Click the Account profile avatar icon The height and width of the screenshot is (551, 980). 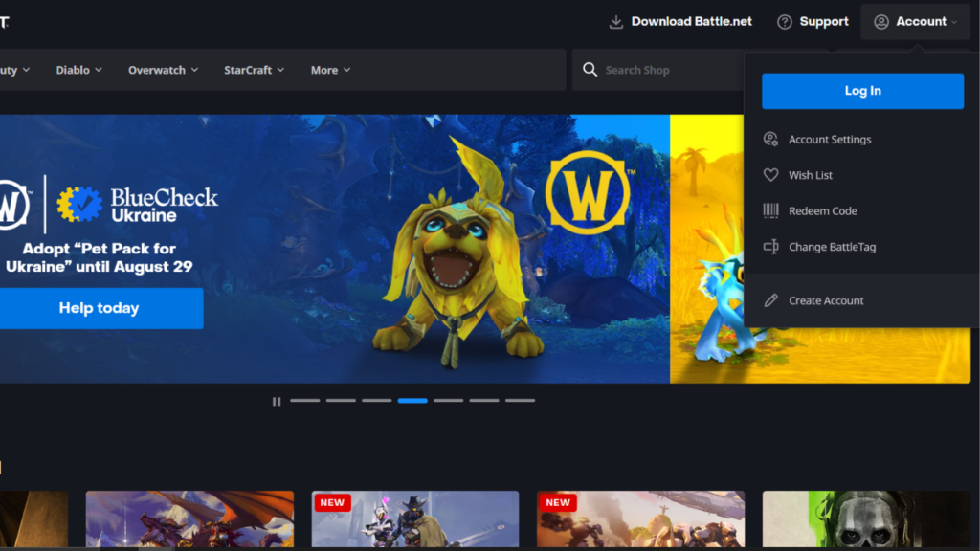(881, 22)
